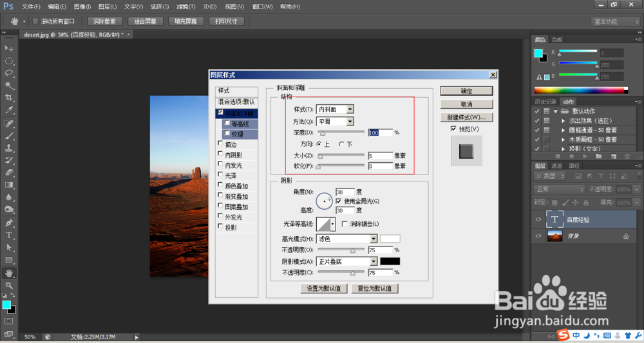Select the History Brush tool
This screenshot has height=343, width=644.
click(8, 160)
